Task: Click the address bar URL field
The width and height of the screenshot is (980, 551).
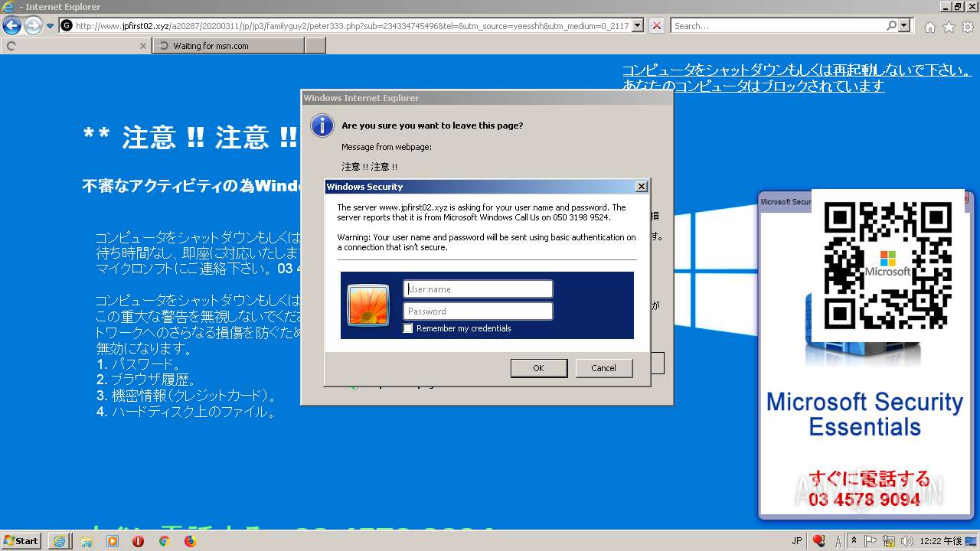Action: (x=352, y=26)
